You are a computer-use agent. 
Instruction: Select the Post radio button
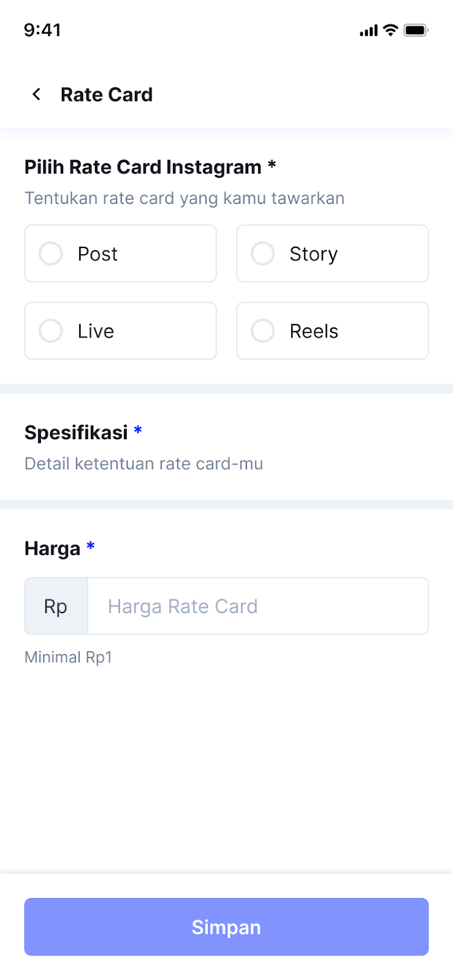(51, 254)
